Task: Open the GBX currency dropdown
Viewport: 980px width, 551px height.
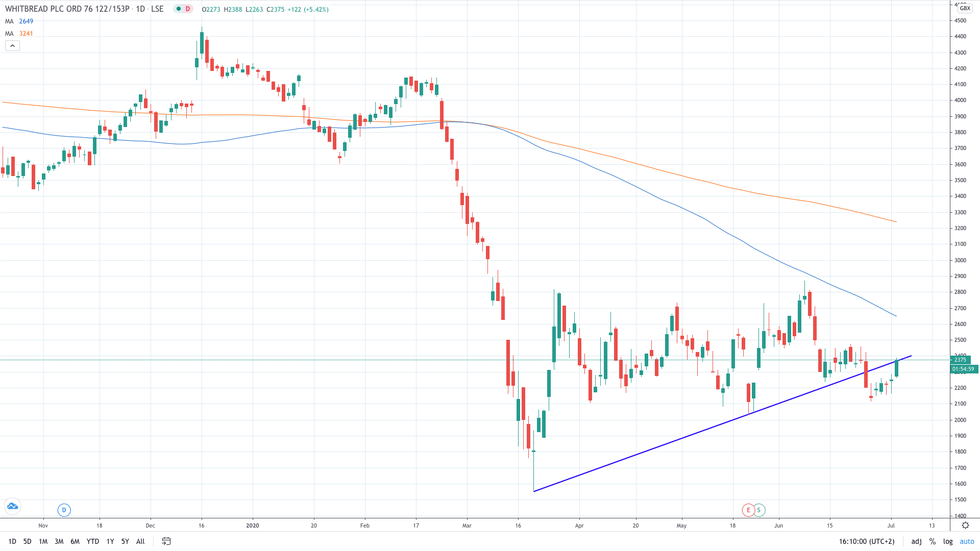Action: (x=965, y=8)
